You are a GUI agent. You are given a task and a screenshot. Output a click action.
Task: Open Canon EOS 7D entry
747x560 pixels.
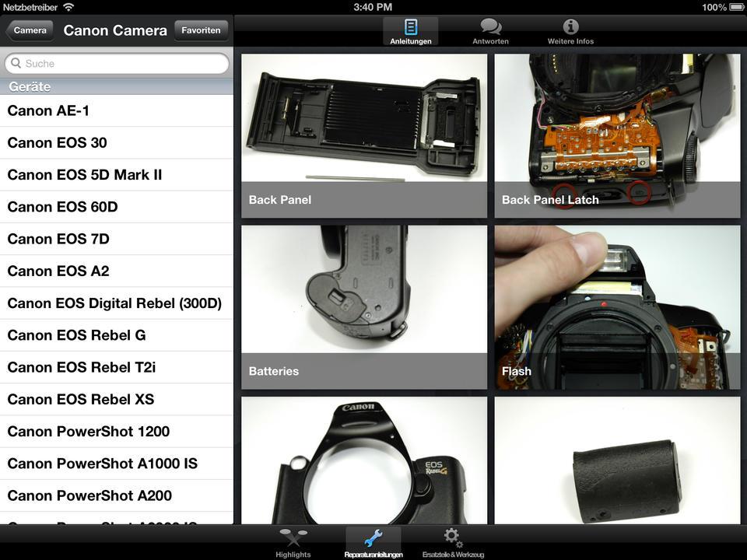click(117, 239)
